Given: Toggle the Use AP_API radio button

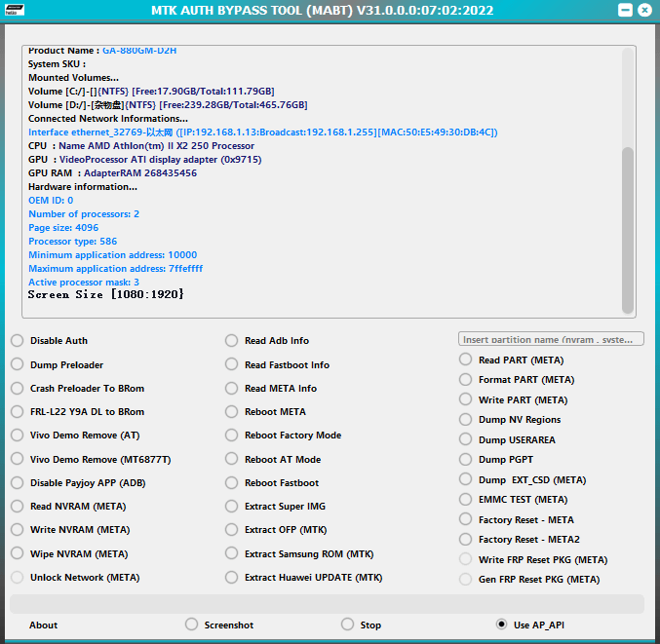Looking at the screenshot, I should coord(502,625).
